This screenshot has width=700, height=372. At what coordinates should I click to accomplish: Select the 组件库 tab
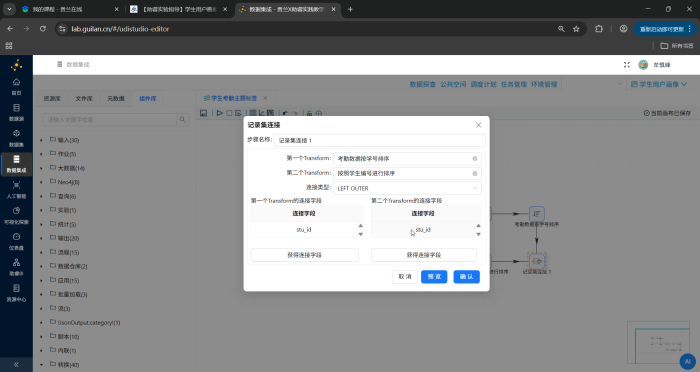(148, 98)
